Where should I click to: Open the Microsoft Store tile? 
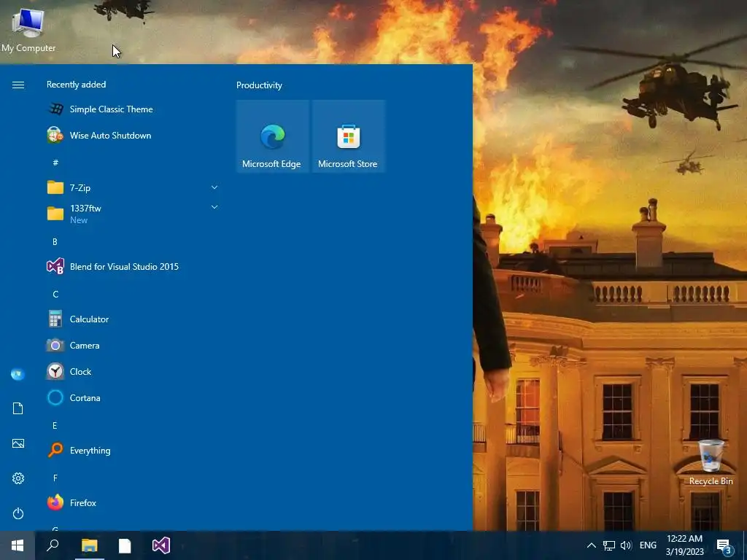pyautogui.click(x=348, y=136)
